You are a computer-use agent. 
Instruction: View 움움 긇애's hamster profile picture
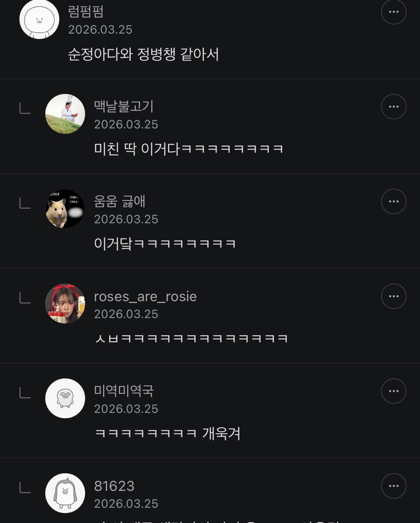[x=65, y=208]
